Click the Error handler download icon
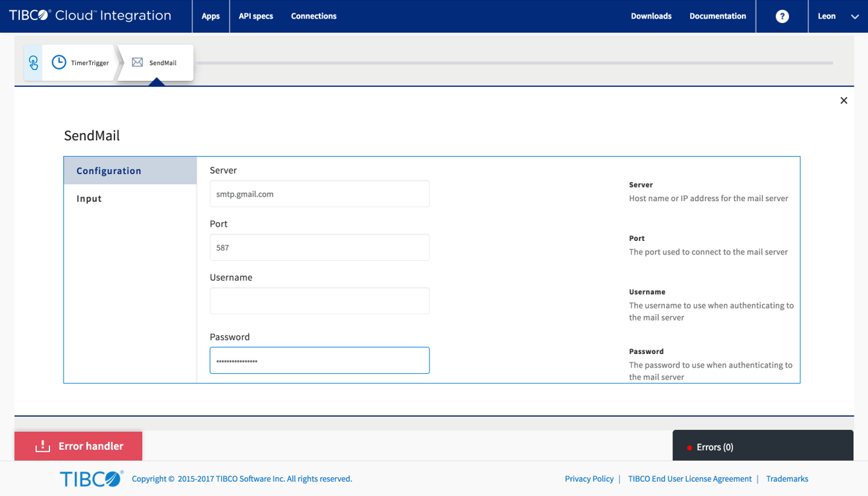This screenshot has width=868, height=496. pos(43,446)
